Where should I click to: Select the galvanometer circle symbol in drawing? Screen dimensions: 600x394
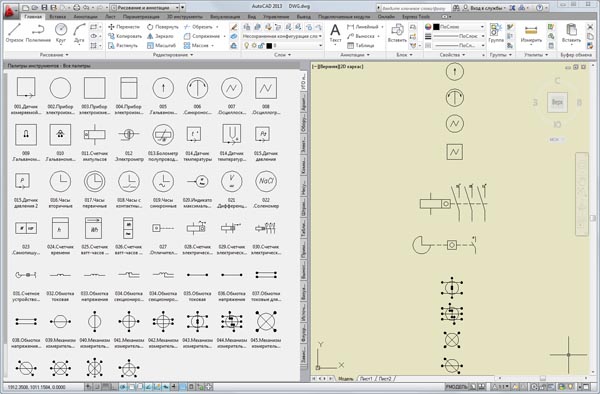[x=455, y=72]
